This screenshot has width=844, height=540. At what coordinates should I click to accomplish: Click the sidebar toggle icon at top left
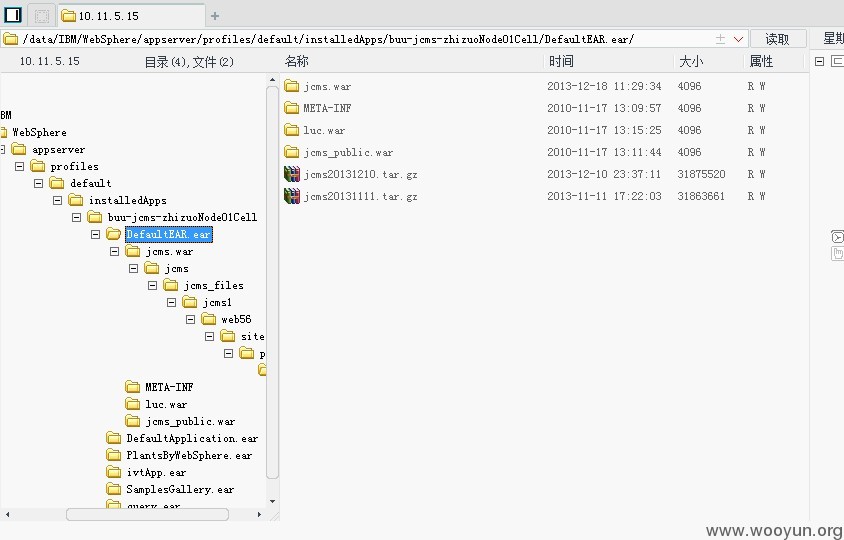click(12, 15)
